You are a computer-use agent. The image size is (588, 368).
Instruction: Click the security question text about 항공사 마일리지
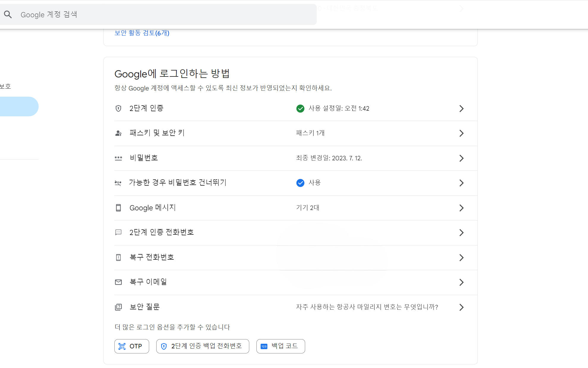click(367, 307)
